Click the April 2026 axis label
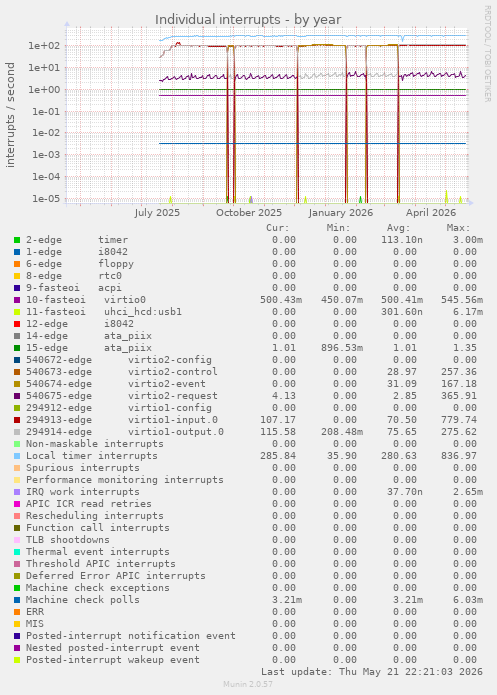Image resolution: width=497 pixels, height=695 pixels. [431, 213]
